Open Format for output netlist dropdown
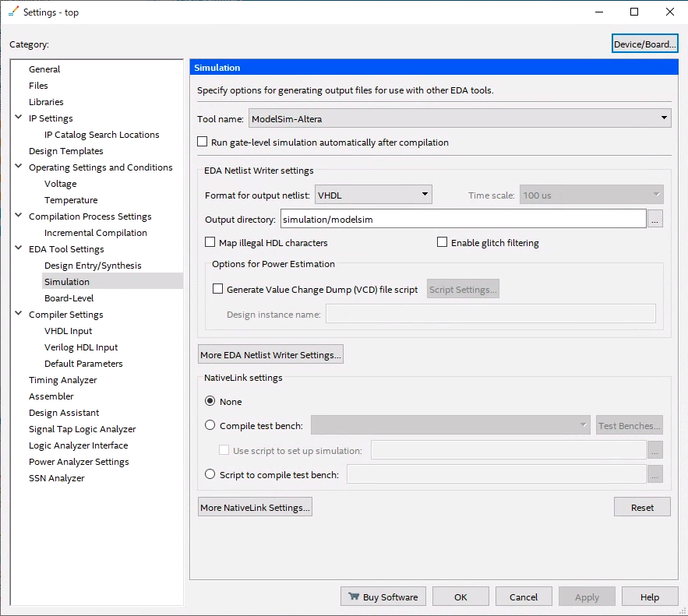Image resolution: width=688 pixels, height=616 pixels. pos(425,194)
